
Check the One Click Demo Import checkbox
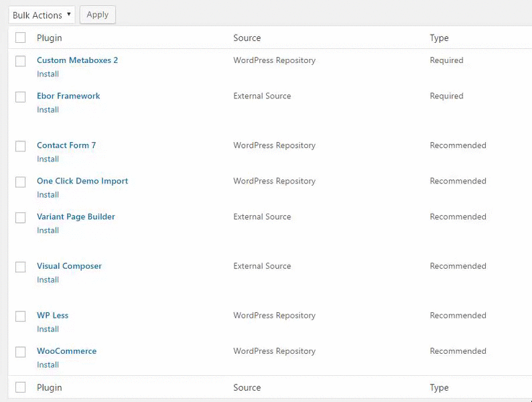click(20, 182)
